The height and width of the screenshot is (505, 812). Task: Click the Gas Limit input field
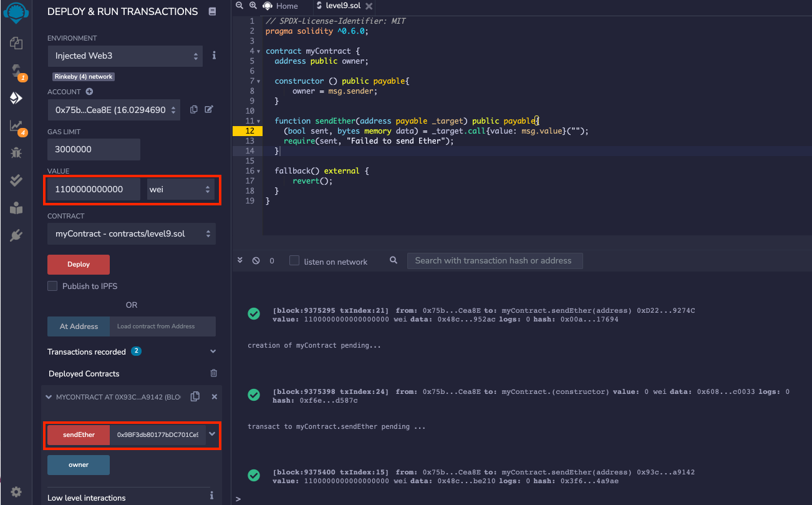coord(94,149)
